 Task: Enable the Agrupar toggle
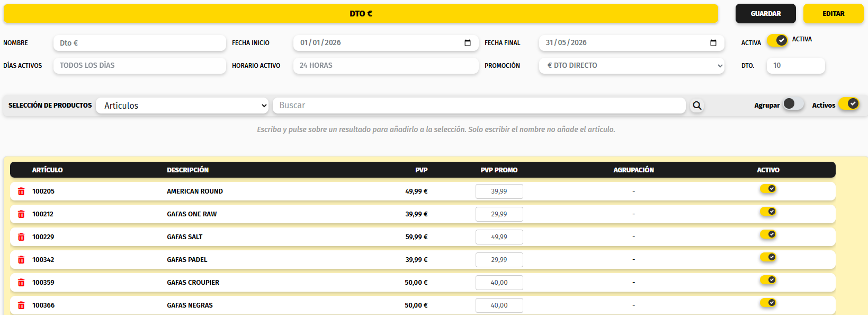[793, 103]
